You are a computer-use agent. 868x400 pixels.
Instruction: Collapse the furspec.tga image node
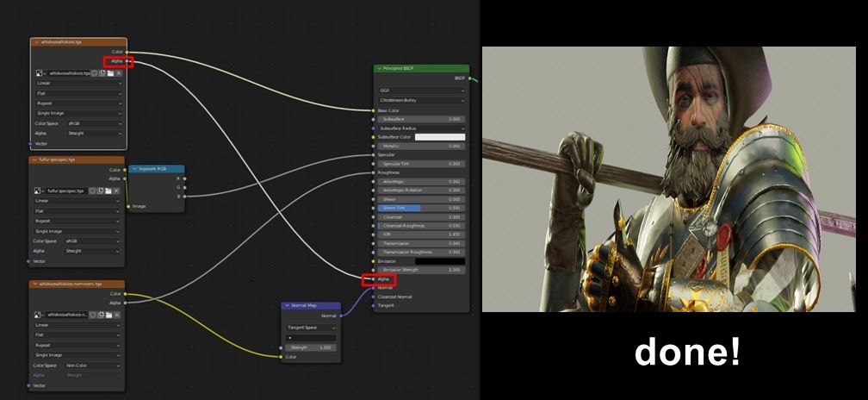34,159
